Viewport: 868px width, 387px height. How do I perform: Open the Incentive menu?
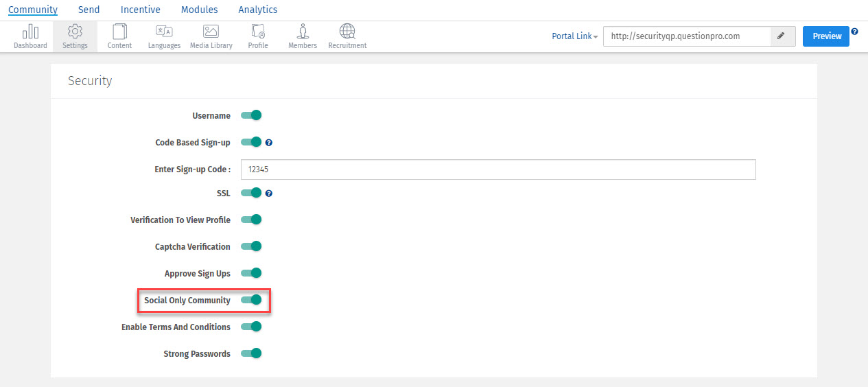[x=140, y=10]
